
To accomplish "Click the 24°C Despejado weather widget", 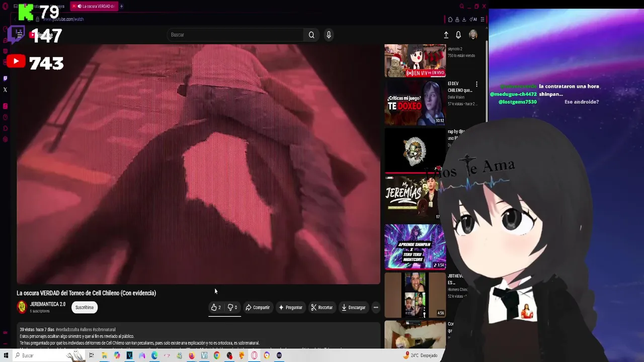I will (422, 355).
